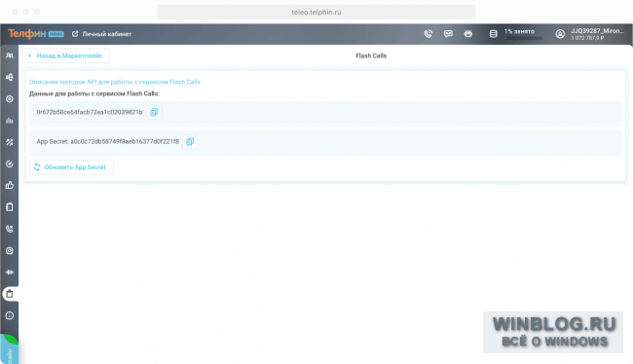Click the browser address bar teleo.telphin.ru
633x364 pixels.
click(316, 12)
